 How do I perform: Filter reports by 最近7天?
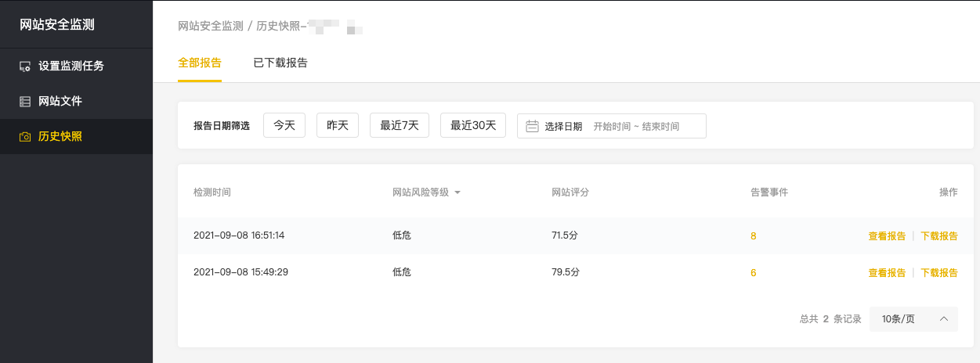click(x=400, y=125)
